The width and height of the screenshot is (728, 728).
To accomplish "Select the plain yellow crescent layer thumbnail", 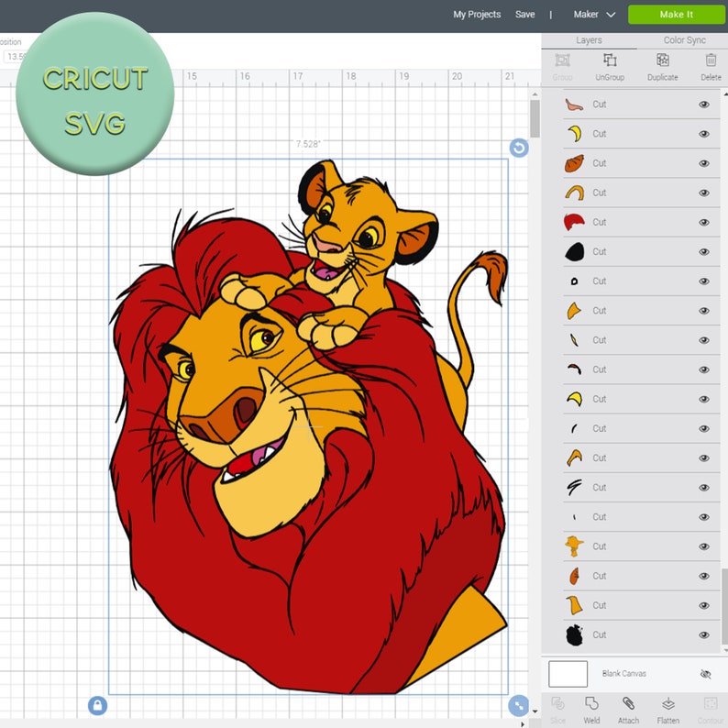I will [574, 134].
